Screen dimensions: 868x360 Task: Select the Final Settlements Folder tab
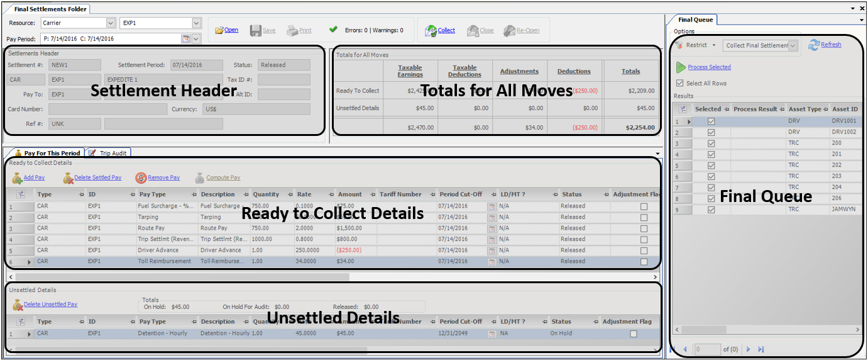[x=50, y=9]
